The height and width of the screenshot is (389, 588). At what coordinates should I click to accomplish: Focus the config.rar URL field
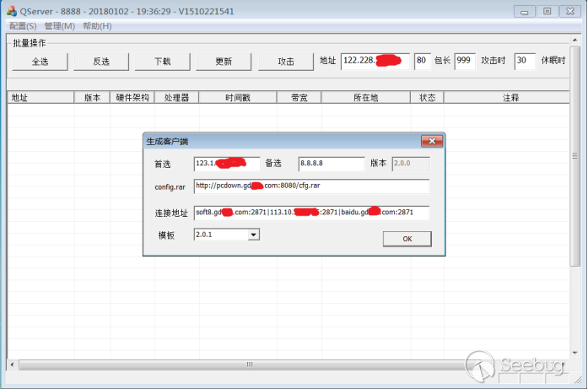(x=311, y=186)
